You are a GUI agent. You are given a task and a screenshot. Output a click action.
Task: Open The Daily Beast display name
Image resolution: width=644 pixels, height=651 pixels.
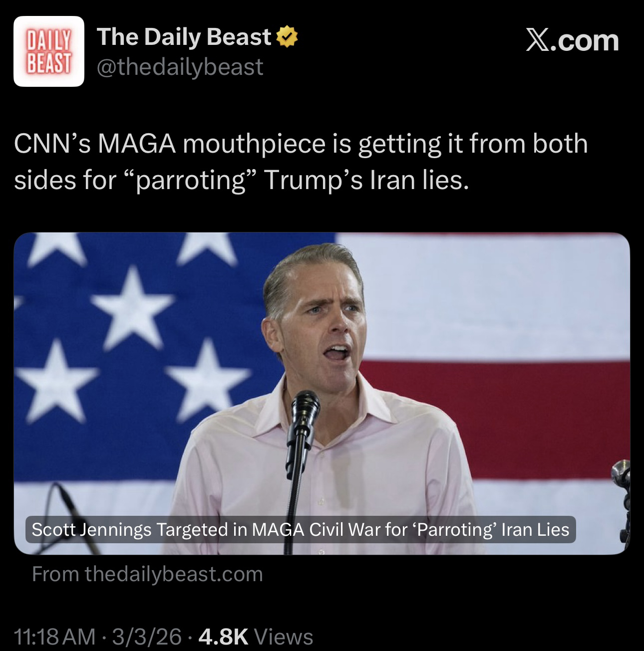pos(184,37)
